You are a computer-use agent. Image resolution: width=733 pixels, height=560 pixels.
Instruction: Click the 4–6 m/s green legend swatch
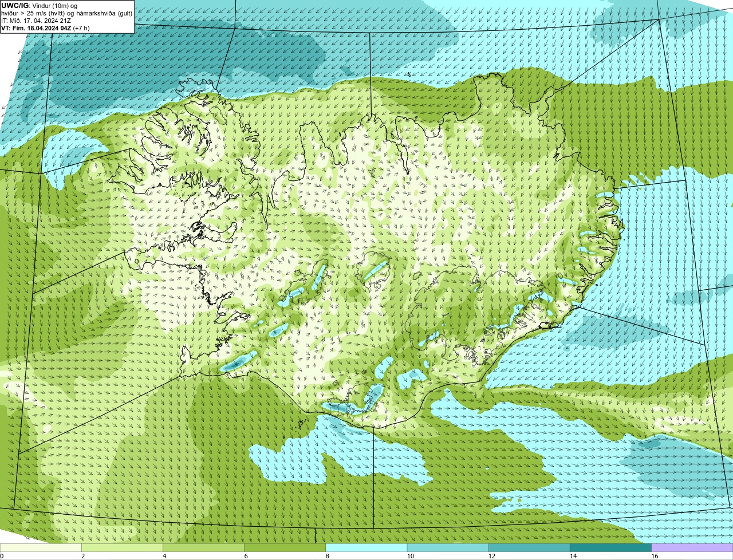(204, 547)
